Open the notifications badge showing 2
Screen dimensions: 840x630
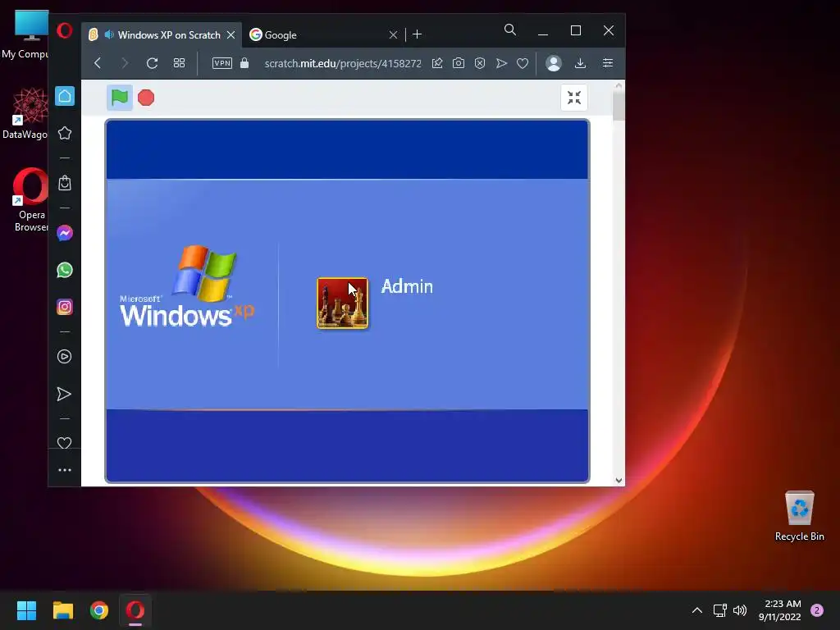click(x=817, y=610)
